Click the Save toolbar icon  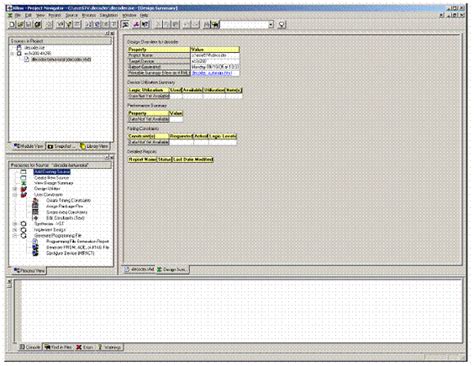tap(29, 24)
